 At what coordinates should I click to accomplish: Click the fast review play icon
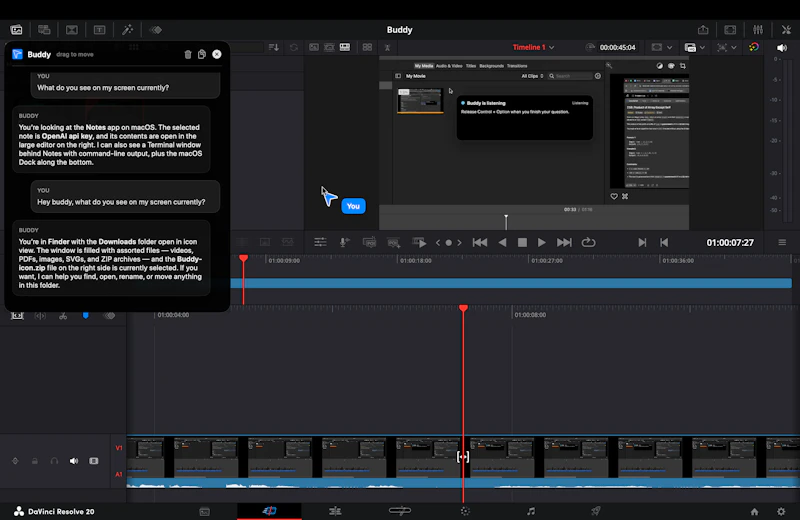point(419,242)
